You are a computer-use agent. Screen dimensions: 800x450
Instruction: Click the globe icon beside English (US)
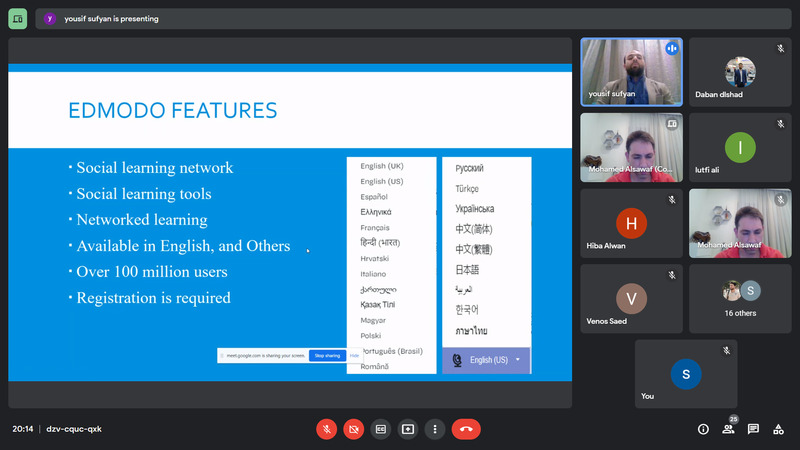pyautogui.click(x=457, y=360)
